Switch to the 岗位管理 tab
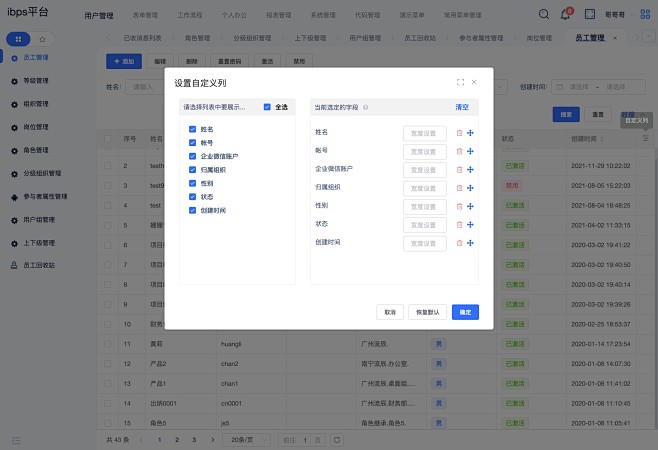 tap(539, 38)
